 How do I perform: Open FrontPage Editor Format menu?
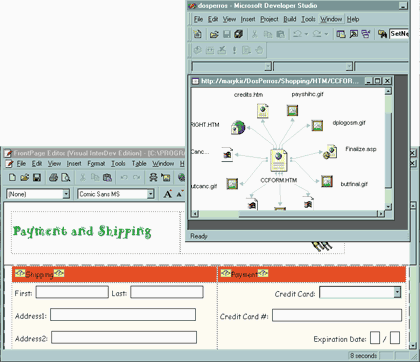96,164
